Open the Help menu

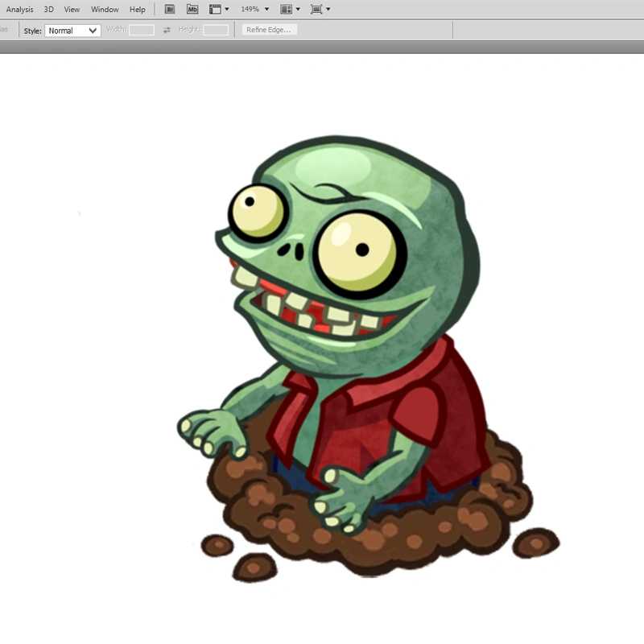tap(137, 9)
